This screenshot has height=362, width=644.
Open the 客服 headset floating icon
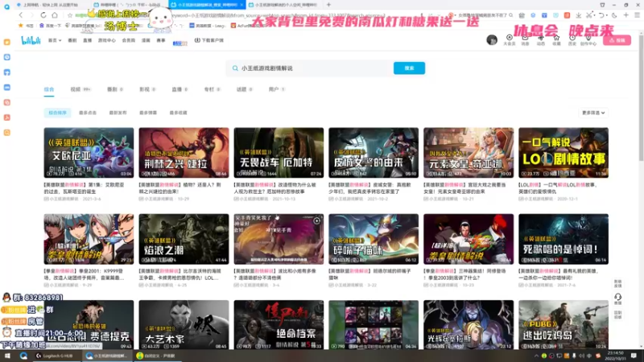click(x=617, y=298)
